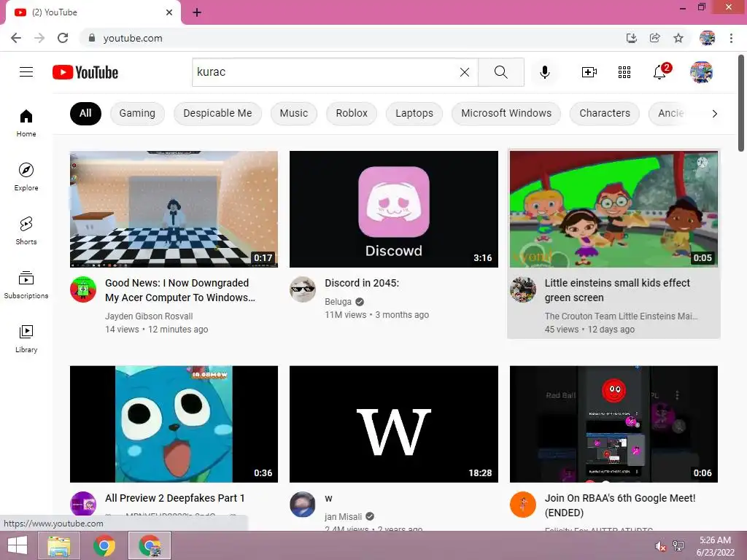The height and width of the screenshot is (560, 747).
Task: Open 'Discord in 2045:' title link
Action: coord(362,283)
